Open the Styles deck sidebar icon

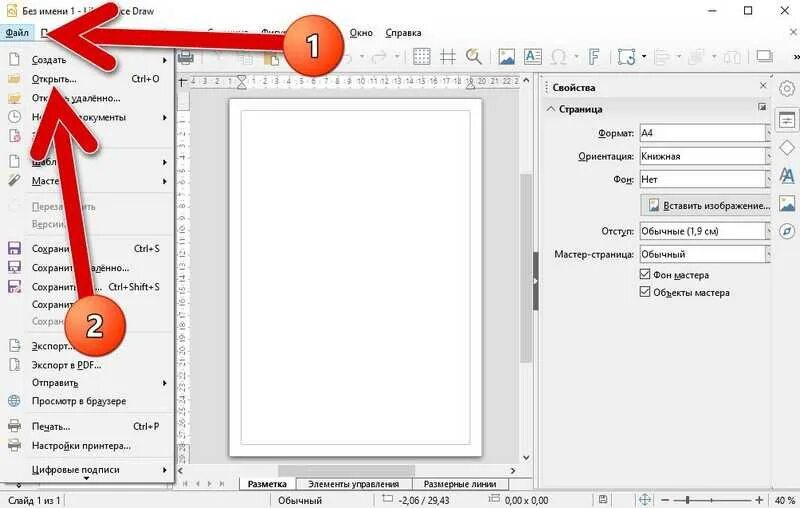[787, 176]
